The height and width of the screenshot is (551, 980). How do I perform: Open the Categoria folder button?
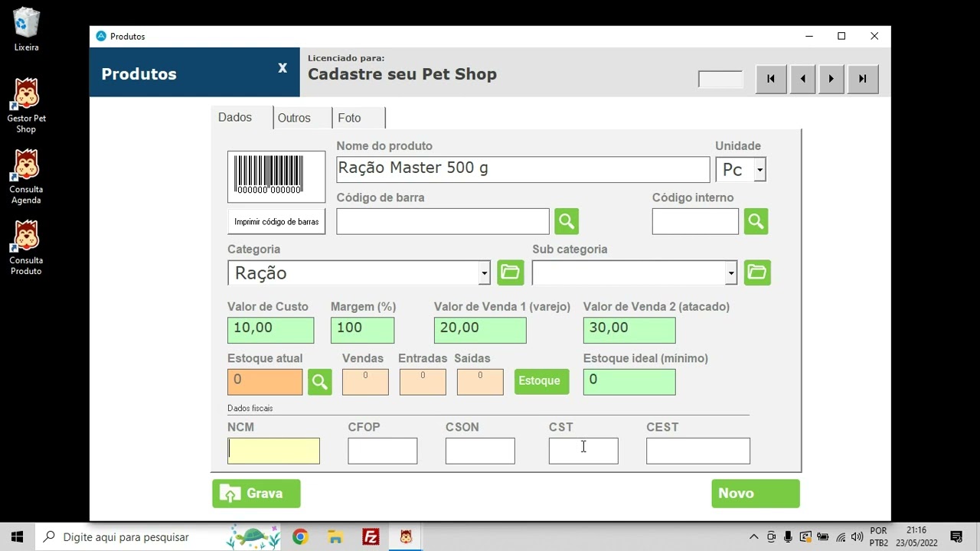tap(511, 272)
